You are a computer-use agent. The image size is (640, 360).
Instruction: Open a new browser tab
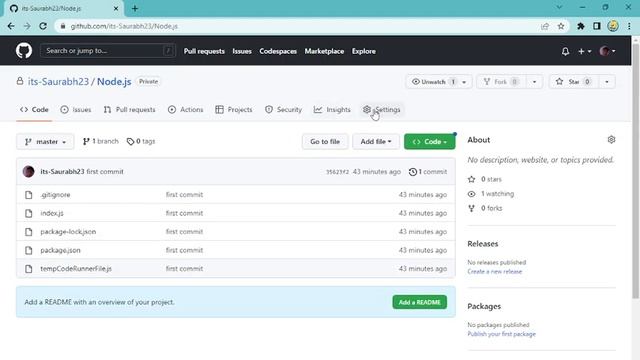(135, 8)
